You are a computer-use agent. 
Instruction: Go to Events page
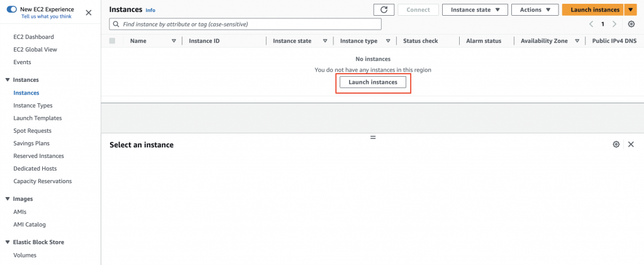coord(22,62)
